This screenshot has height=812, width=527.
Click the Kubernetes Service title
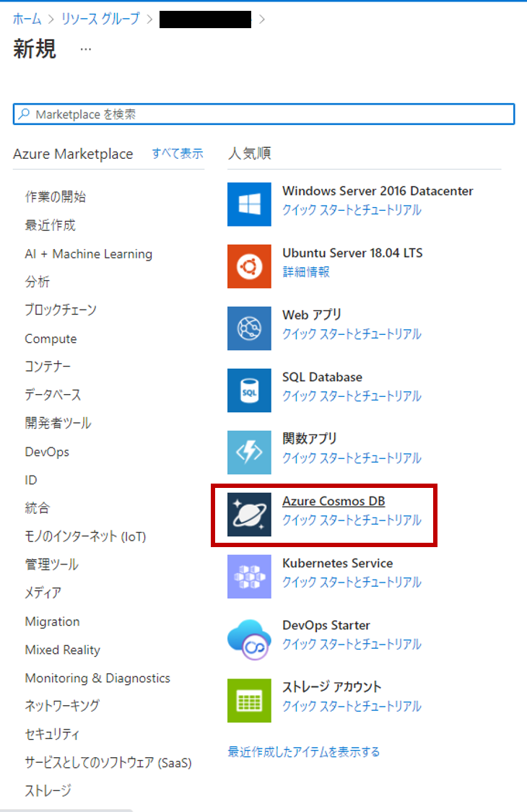pos(337,564)
